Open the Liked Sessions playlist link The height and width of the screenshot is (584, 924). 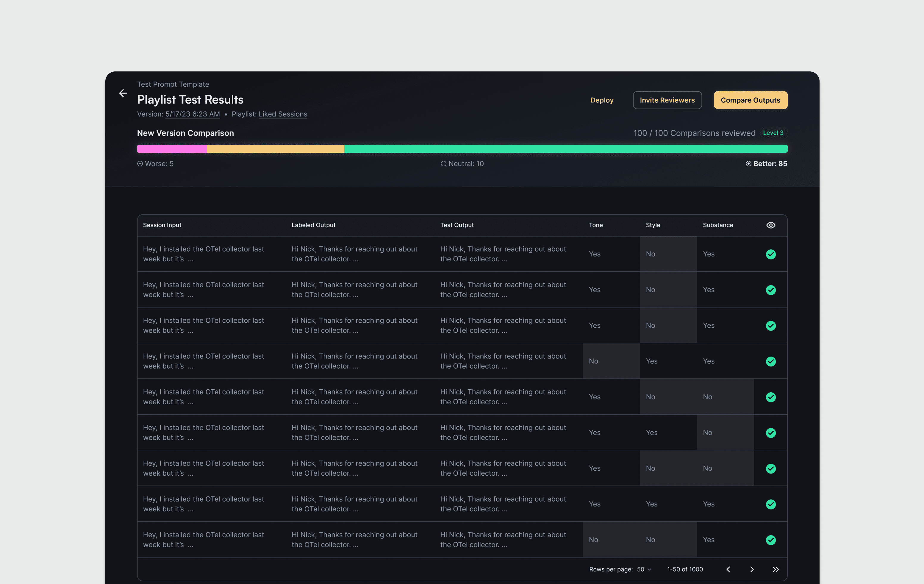pos(283,114)
